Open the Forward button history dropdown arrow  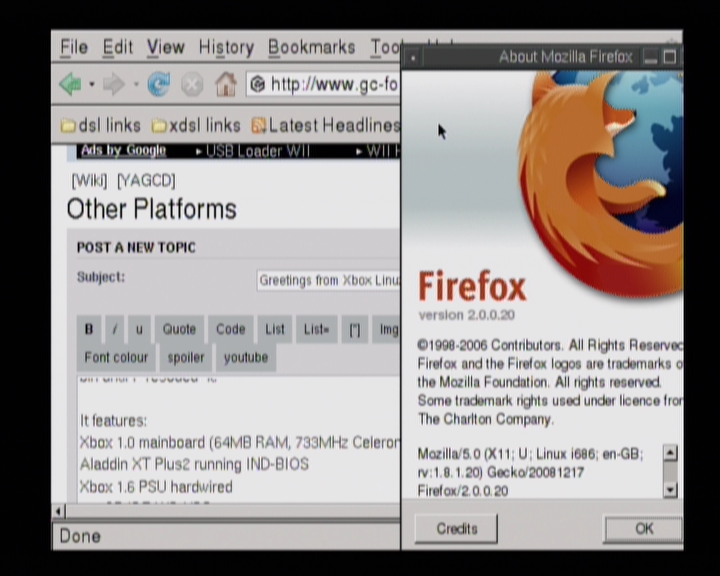click(x=136, y=85)
